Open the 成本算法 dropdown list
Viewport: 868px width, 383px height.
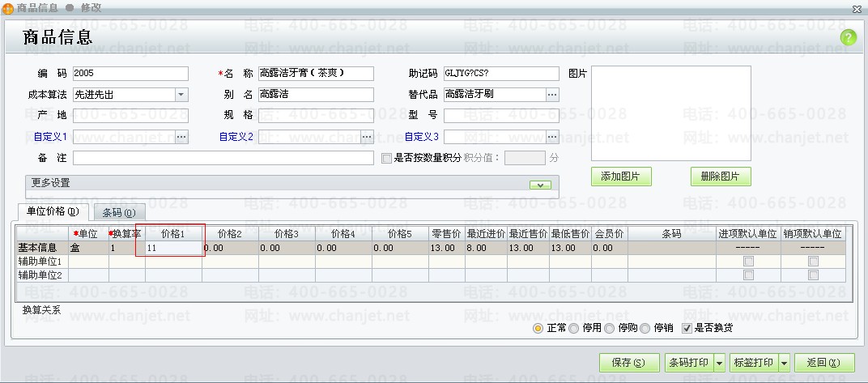pos(181,95)
